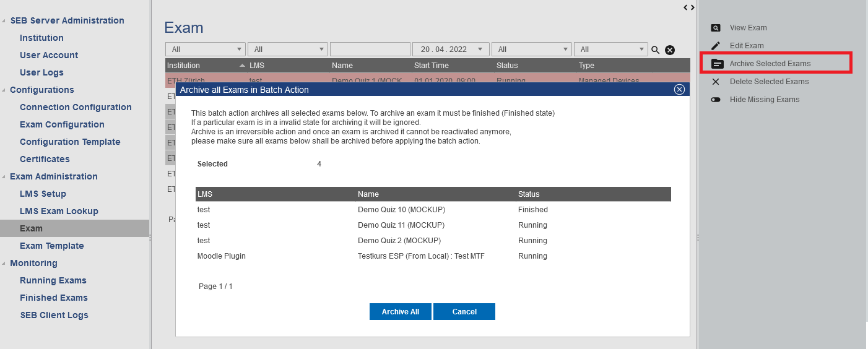Clear filters with the black X icon
This screenshot has width=868, height=349.
[670, 50]
